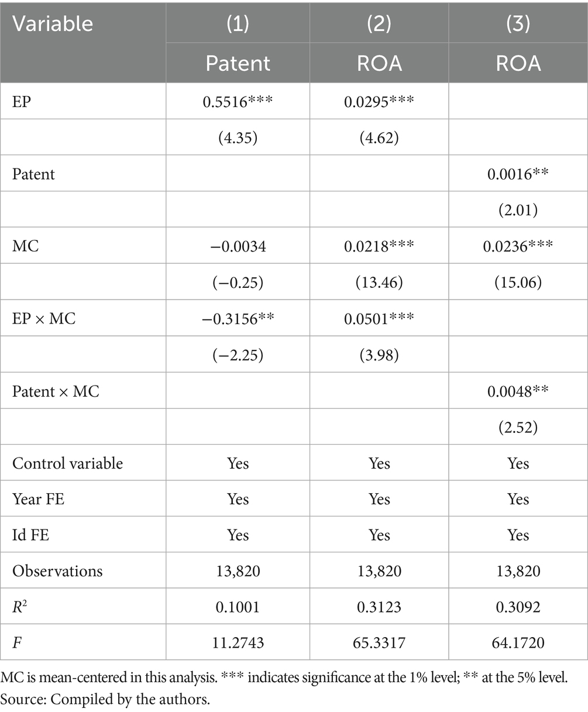Select the Patent header in column (1)
This screenshot has width=588, height=712.
238,63
